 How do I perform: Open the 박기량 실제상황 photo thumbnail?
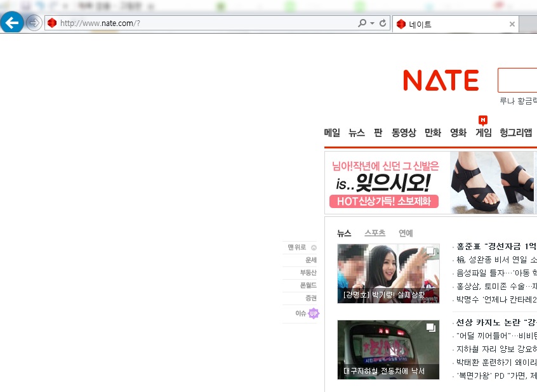click(388, 273)
